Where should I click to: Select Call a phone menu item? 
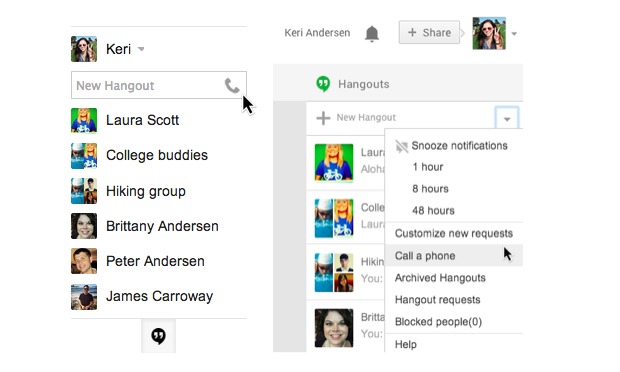(454, 255)
